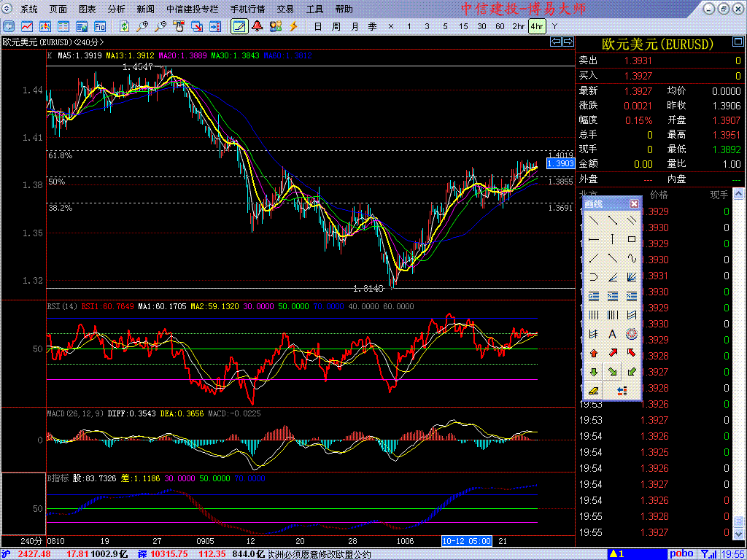This screenshot has width=747, height=560.
Task: Click the lightning bolt toolbar icon
Action: (x=293, y=26)
